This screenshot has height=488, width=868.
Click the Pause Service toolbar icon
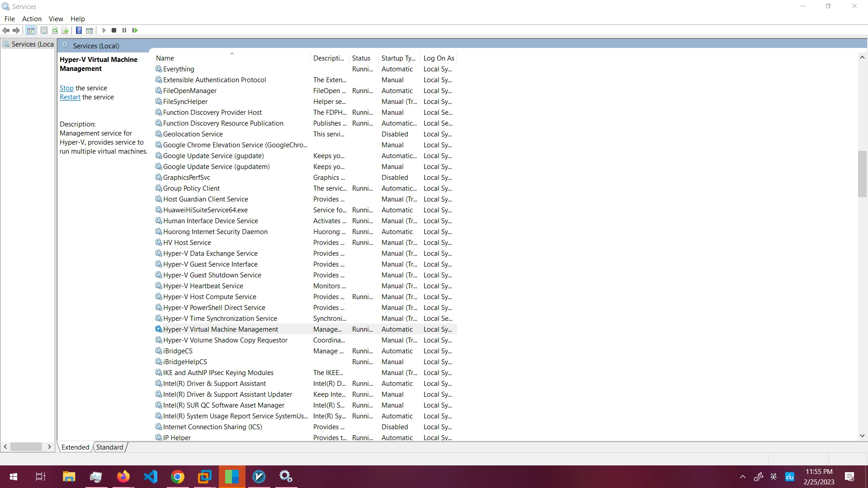pos(124,30)
